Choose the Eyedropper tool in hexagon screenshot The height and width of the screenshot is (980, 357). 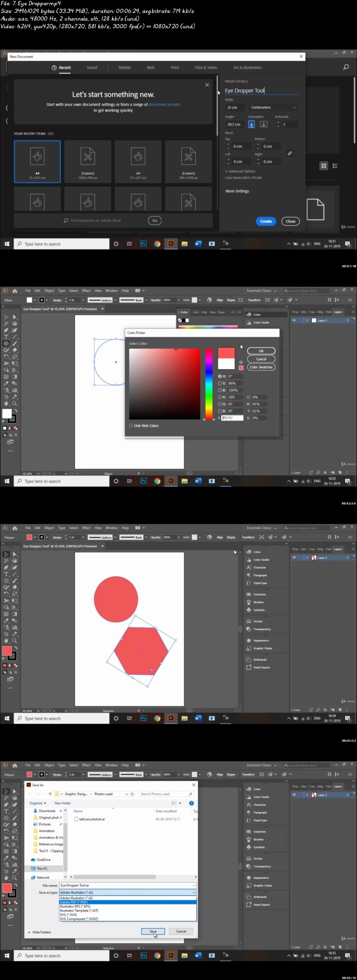point(6,621)
